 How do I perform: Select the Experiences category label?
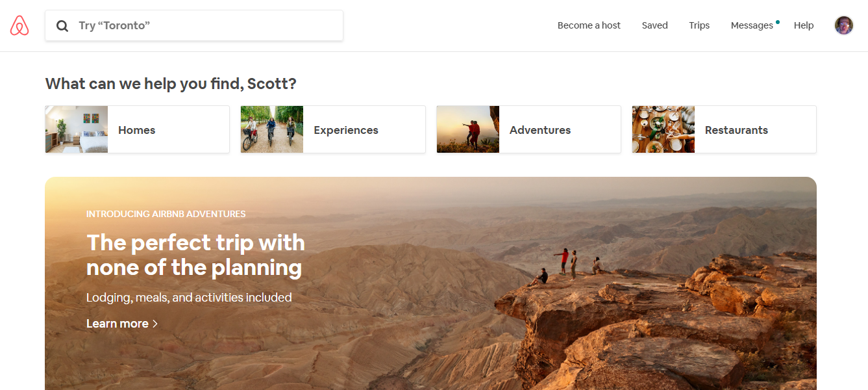click(346, 130)
